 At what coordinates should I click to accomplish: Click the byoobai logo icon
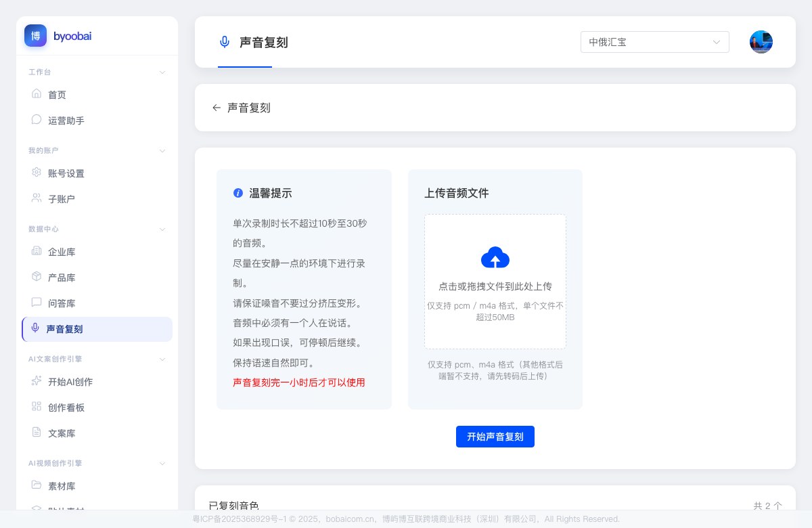click(35, 36)
